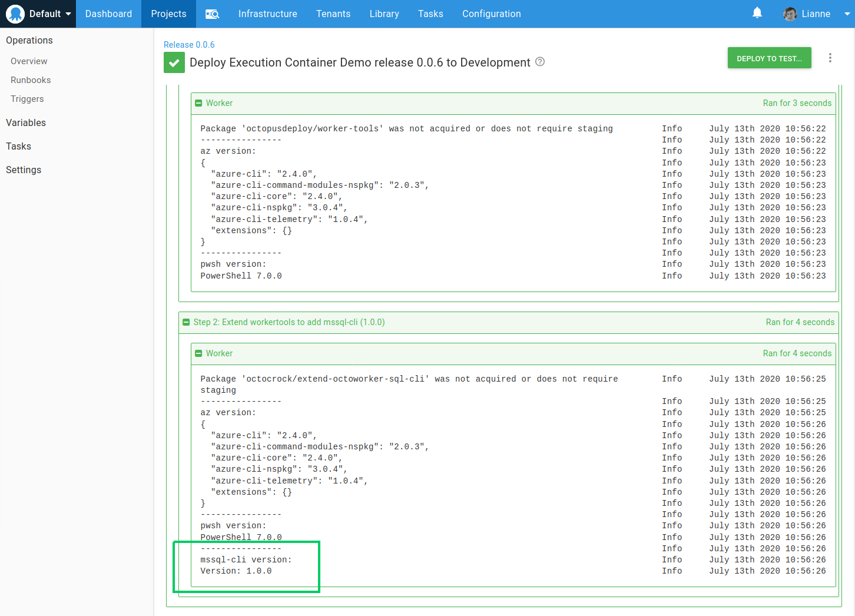Open the search projects icon in navbar
This screenshot has height=616, width=855.
pyautogui.click(x=212, y=14)
